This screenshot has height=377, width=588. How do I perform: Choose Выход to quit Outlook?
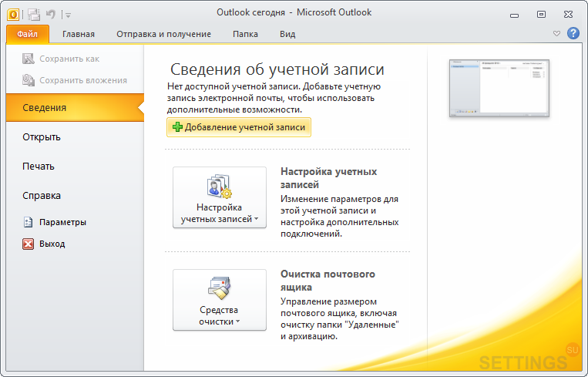click(52, 244)
